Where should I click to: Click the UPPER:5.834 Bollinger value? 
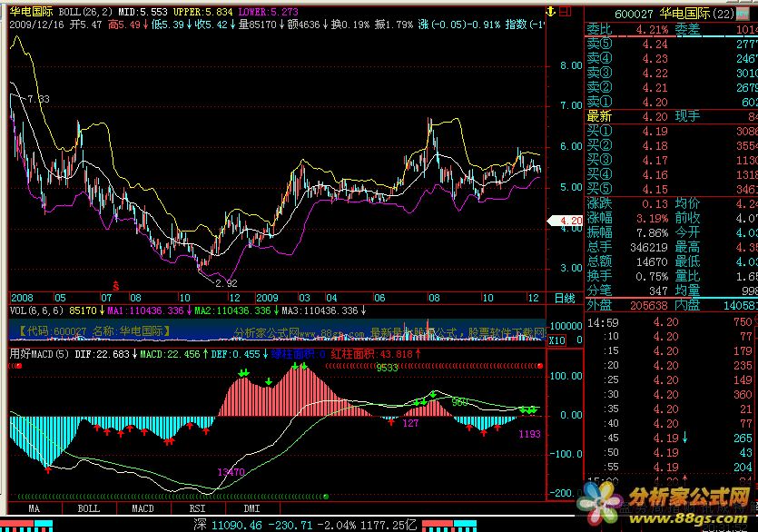click(x=202, y=12)
